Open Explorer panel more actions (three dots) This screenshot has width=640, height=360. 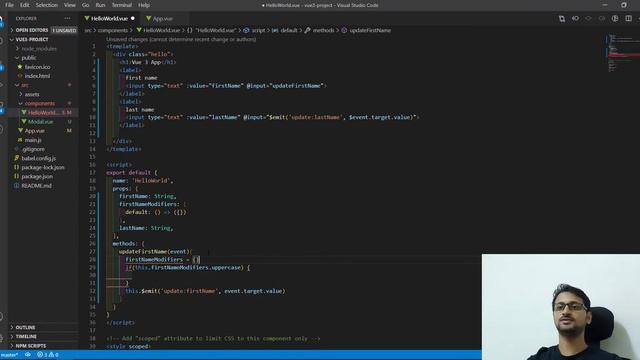(x=67, y=18)
